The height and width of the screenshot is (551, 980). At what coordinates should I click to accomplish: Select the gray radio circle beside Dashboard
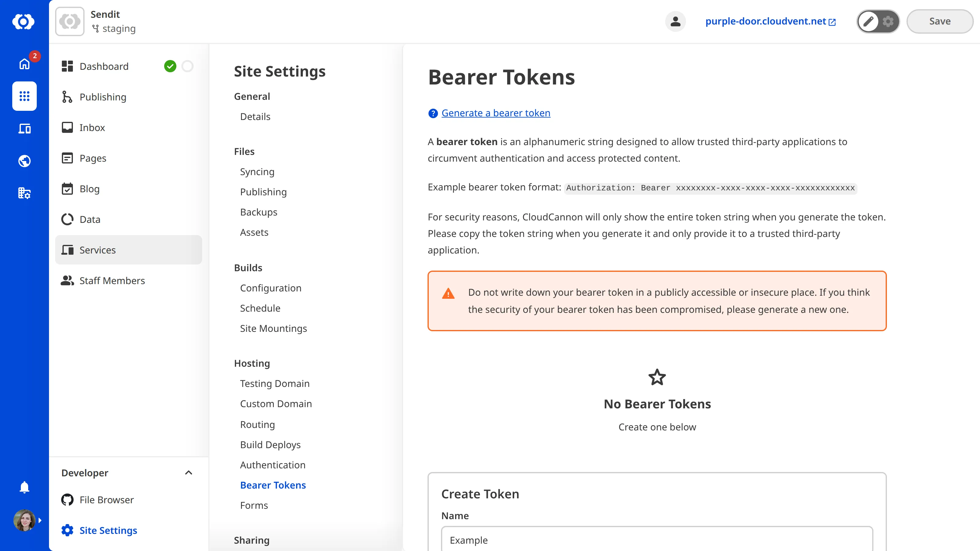[x=187, y=66]
